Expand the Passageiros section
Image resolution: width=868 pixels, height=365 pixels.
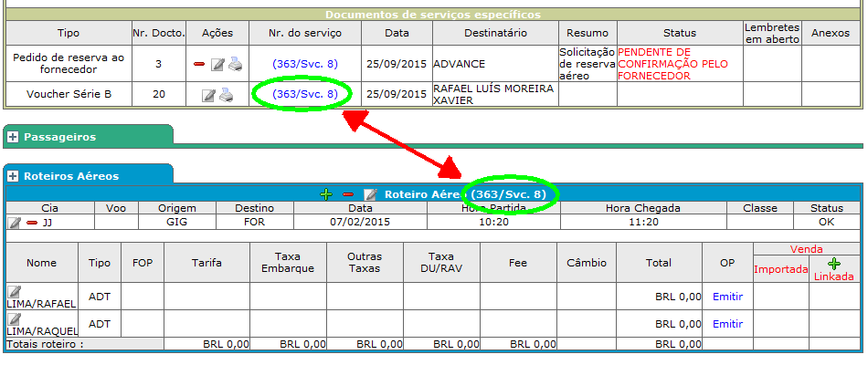coord(13,137)
